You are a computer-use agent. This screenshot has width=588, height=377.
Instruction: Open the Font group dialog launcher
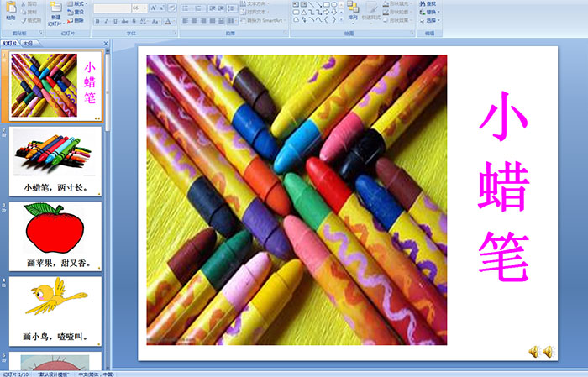pos(175,34)
